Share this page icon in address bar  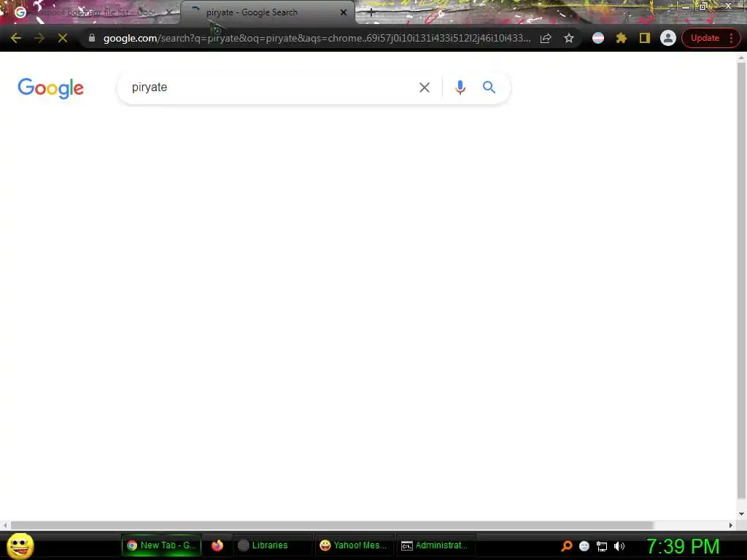546,38
